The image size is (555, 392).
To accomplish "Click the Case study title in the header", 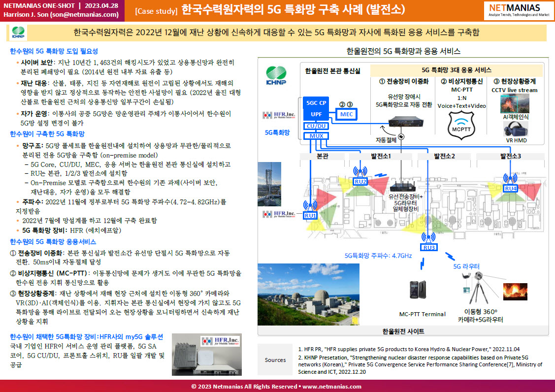I will click(270, 10).
